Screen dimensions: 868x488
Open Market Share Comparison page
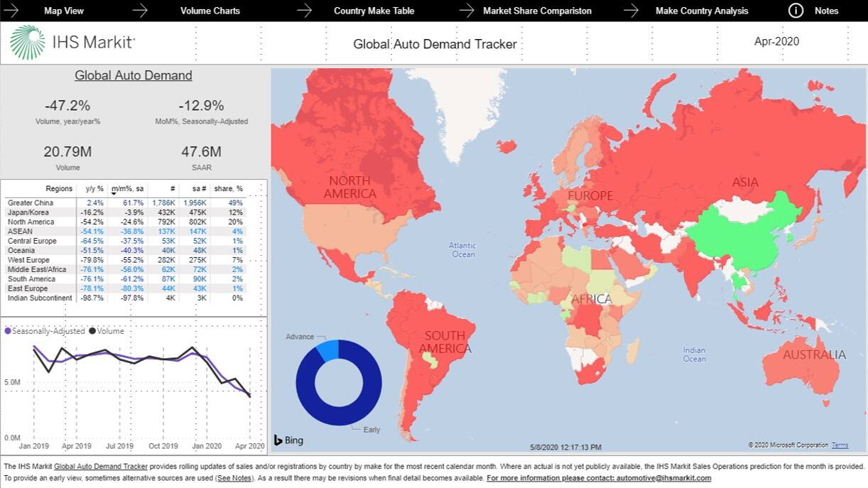click(537, 11)
